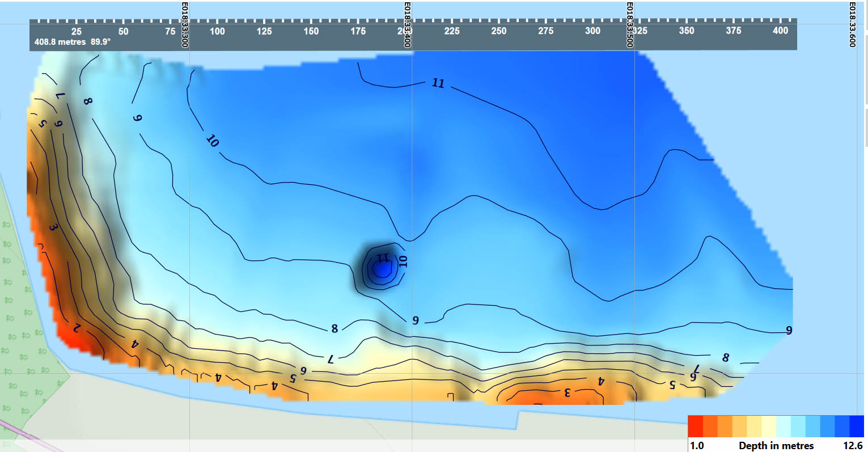Click the 1.0 minimum depth legend value
Screen dimensions: 868x452
coord(697,446)
